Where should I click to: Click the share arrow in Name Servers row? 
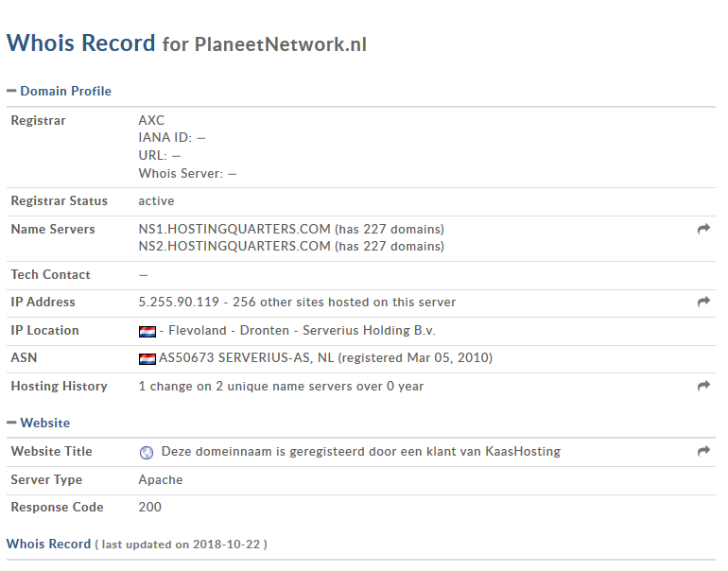[x=703, y=229]
